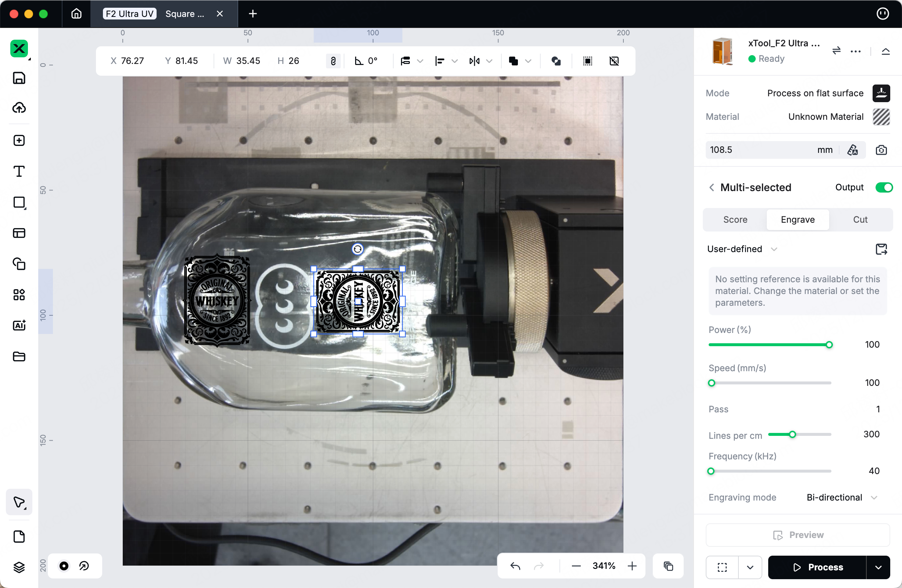
Task: Click the undo arrow button
Action: point(515,566)
